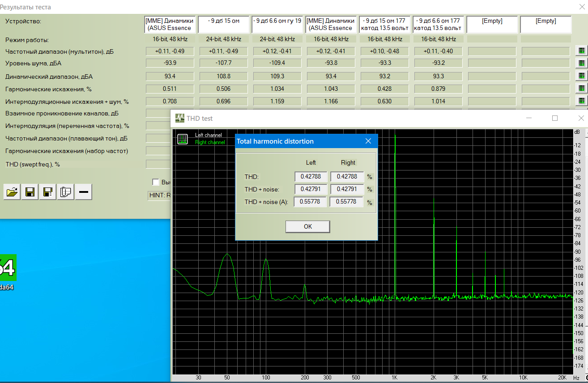This screenshot has width=588, height=383.
Task: Click noise level cell '-93.3'
Action: coord(385,64)
